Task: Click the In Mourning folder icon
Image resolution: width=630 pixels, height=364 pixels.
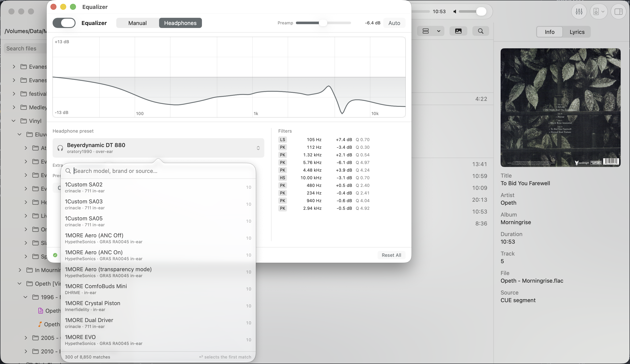Action: [x=29, y=270]
